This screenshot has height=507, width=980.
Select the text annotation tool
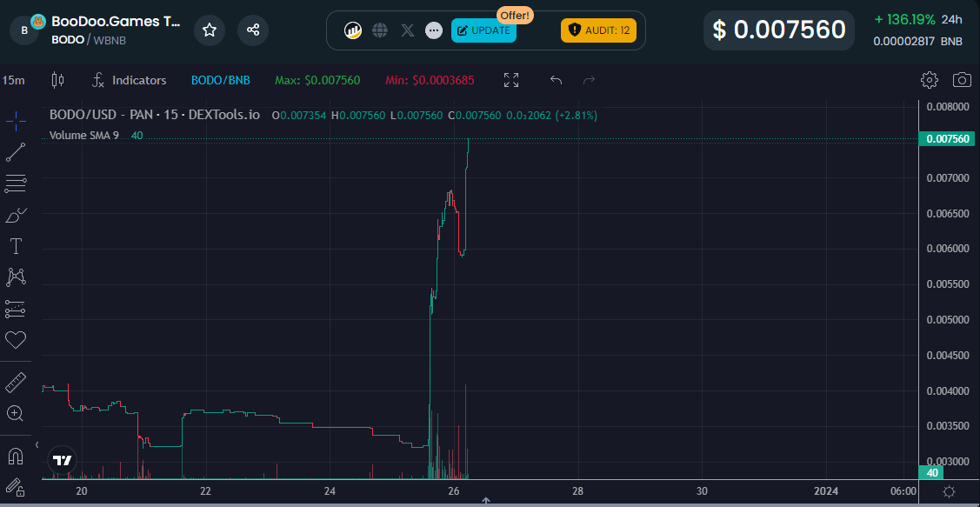pos(16,246)
